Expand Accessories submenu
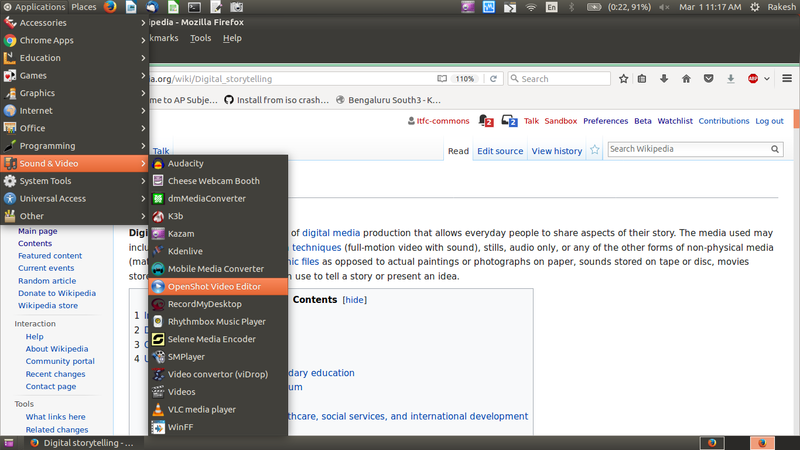 (x=74, y=22)
